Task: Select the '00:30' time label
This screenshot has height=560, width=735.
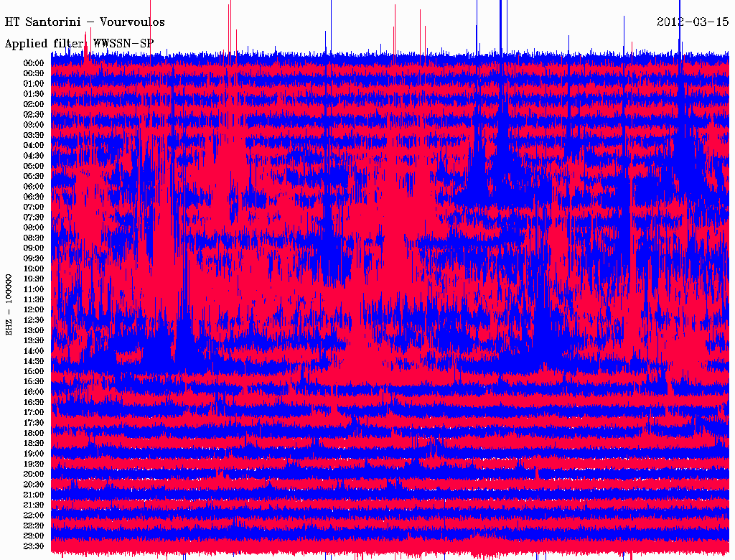Action: tap(34, 73)
